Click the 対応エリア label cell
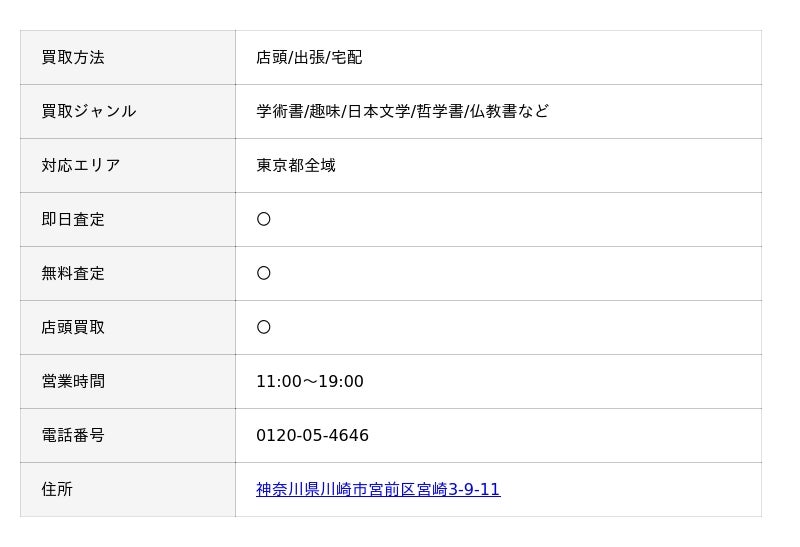800x547 pixels. [x=128, y=166]
